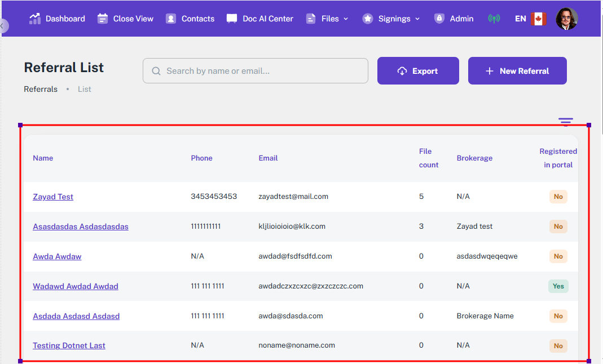Click the Admin shield icon

click(x=439, y=19)
